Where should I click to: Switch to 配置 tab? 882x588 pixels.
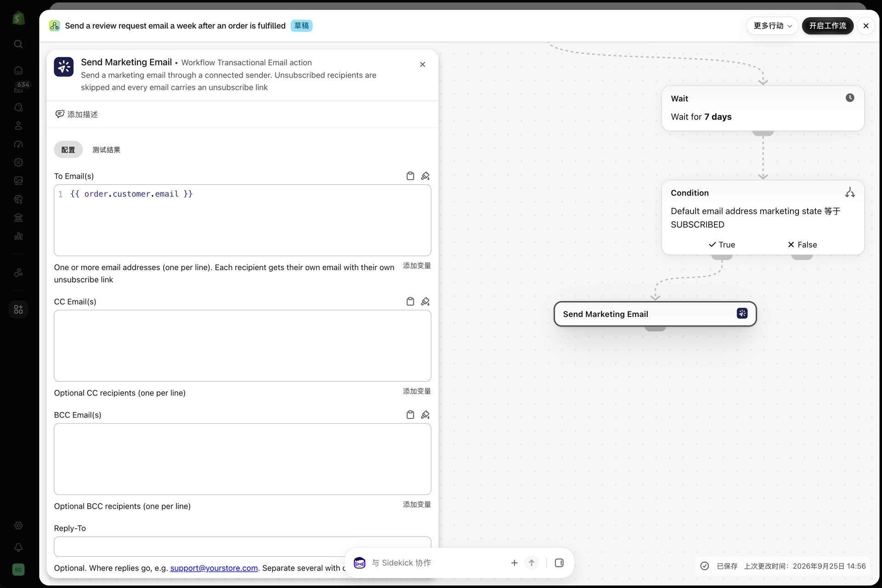(68, 150)
